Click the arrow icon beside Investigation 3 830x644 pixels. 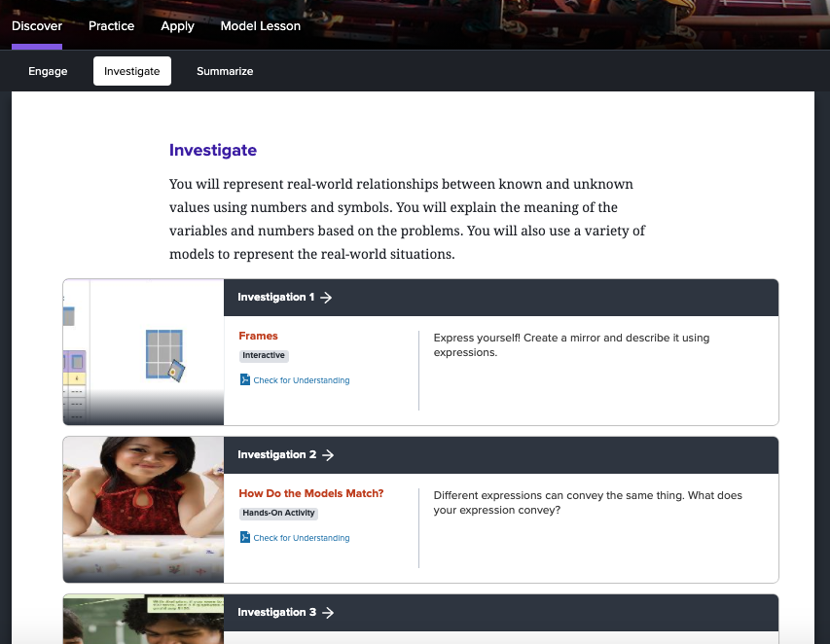328,613
